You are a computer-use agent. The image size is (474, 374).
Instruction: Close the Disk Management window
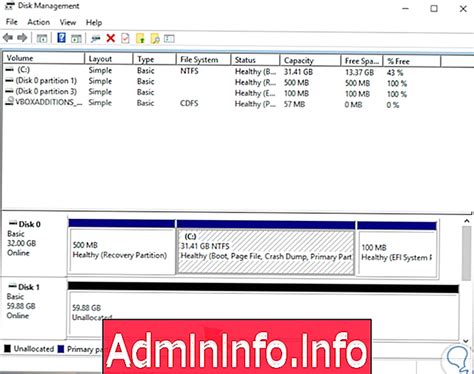coord(463,9)
